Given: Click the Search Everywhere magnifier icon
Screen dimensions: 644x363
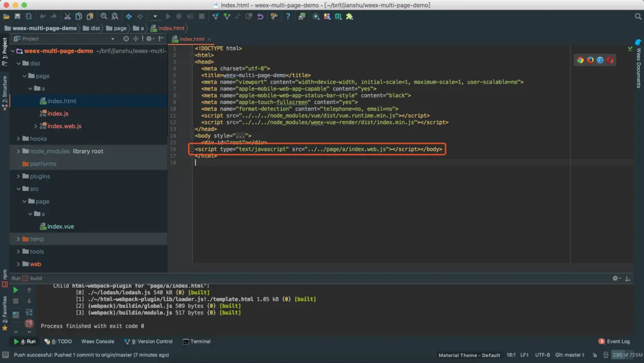Looking at the screenshot, I should [x=638, y=17].
